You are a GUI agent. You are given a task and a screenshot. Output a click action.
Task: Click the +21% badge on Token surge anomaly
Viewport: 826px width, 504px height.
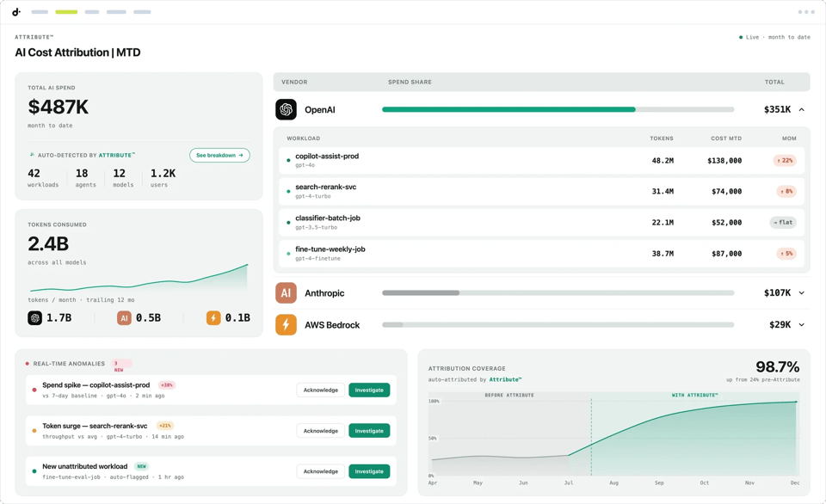pyautogui.click(x=165, y=426)
